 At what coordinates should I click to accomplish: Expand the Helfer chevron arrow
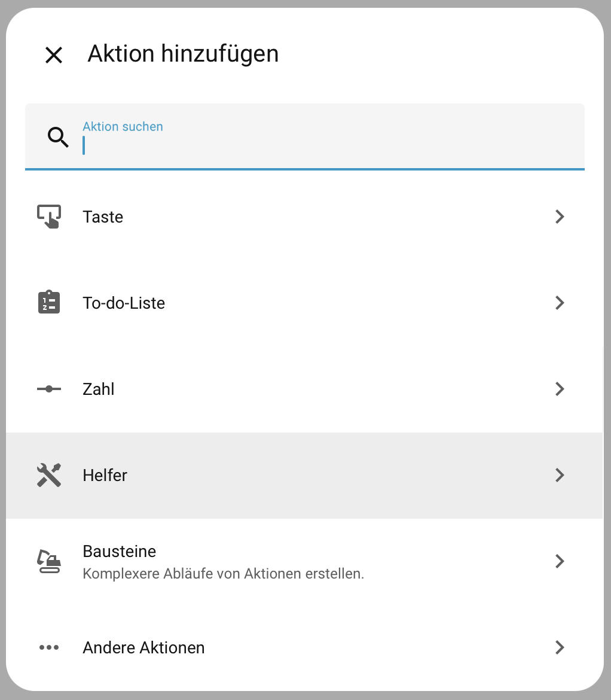point(560,475)
